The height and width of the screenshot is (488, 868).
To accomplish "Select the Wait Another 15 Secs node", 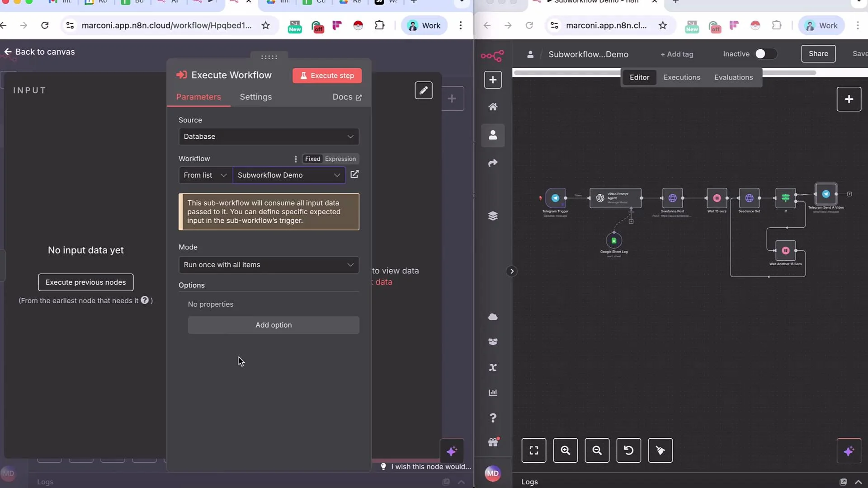I will pos(785,250).
